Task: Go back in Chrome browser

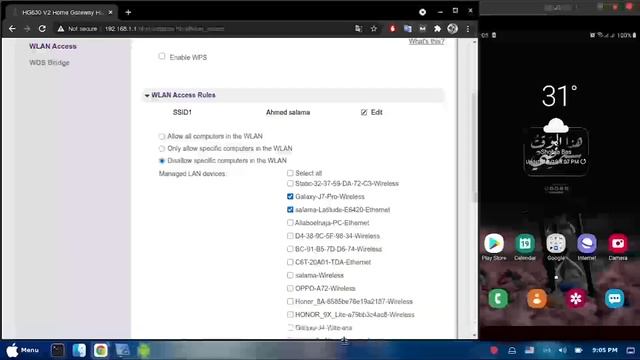Action: click(12, 29)
